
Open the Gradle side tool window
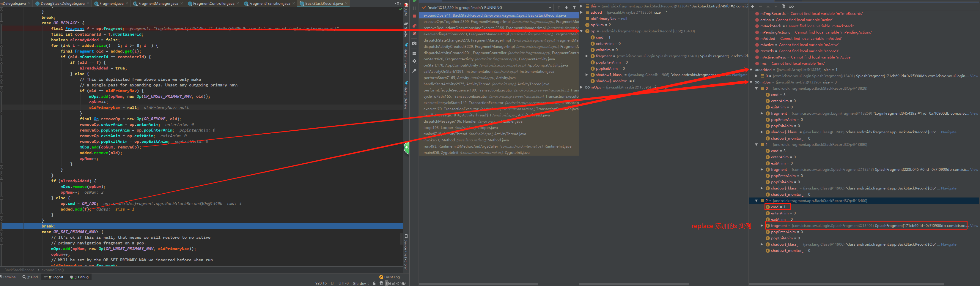[x=406, y=29]
